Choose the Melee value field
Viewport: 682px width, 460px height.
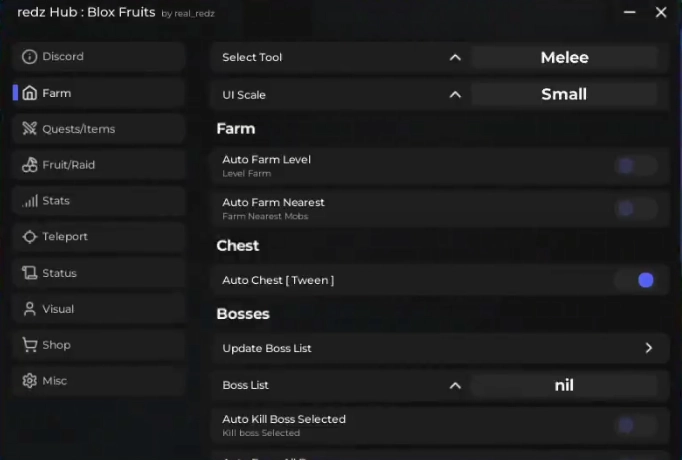(x=564, y=57)
